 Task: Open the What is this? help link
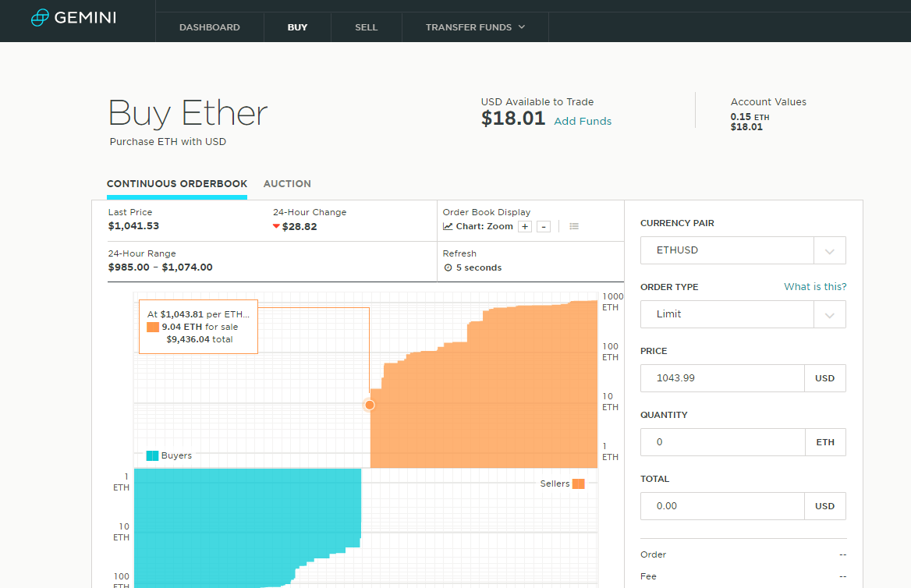(815, 286)
